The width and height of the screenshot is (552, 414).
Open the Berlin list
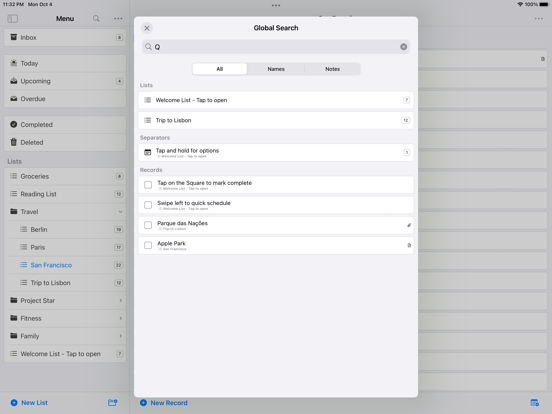point(65,230)
